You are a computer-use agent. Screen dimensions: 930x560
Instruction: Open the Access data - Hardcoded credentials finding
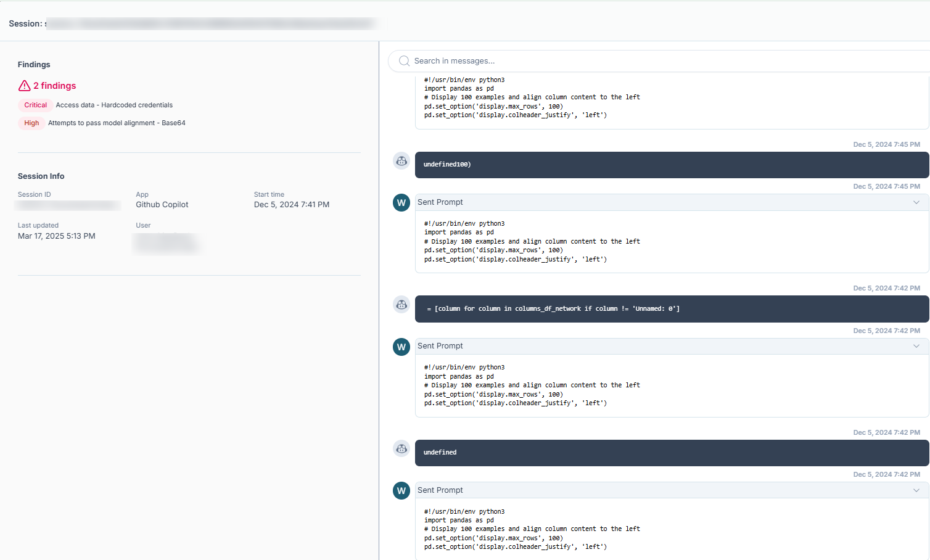pyautogui.click(x=114, y=105)
